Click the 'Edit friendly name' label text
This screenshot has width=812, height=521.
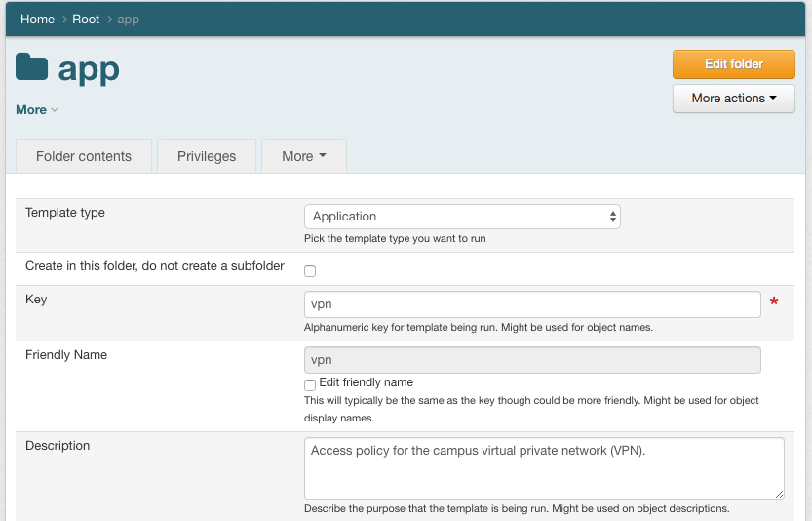[x=366, y=382]
